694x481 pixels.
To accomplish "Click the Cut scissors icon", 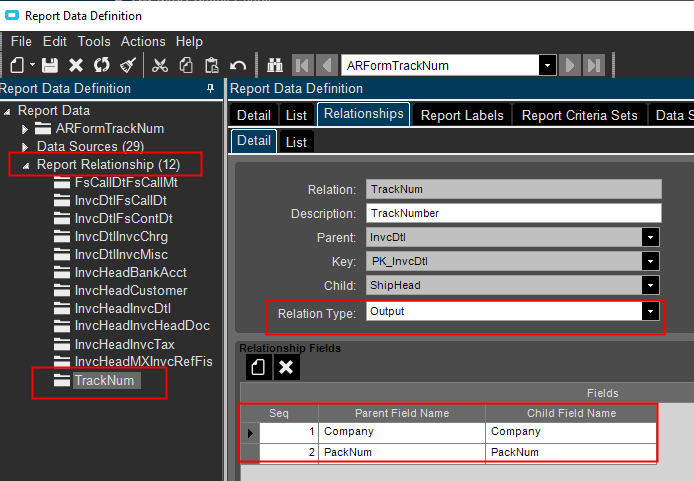I will [160, 65].
